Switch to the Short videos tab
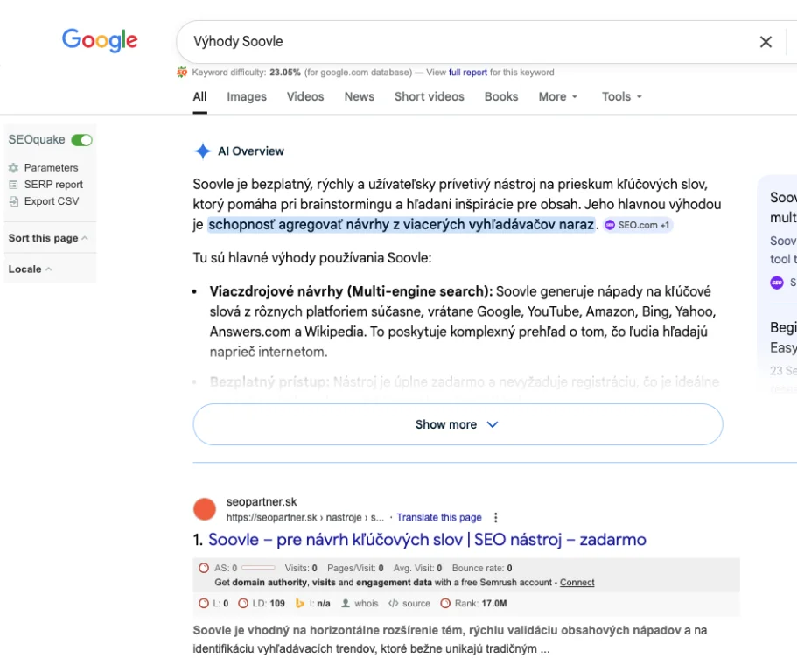Screen dimensions: 797x672 tap(429, 96)
